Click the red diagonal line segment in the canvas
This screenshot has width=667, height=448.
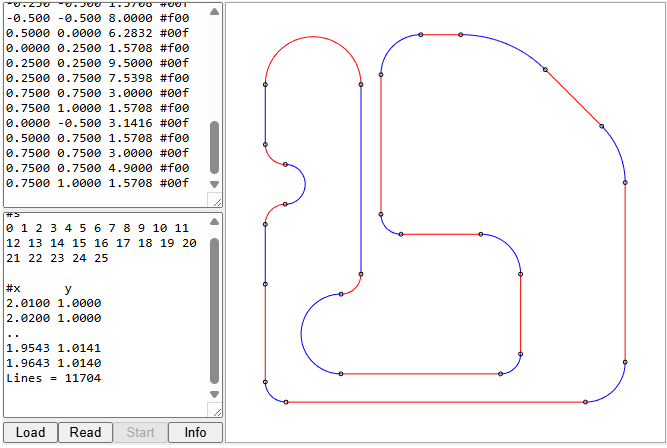tap(573, 98)
